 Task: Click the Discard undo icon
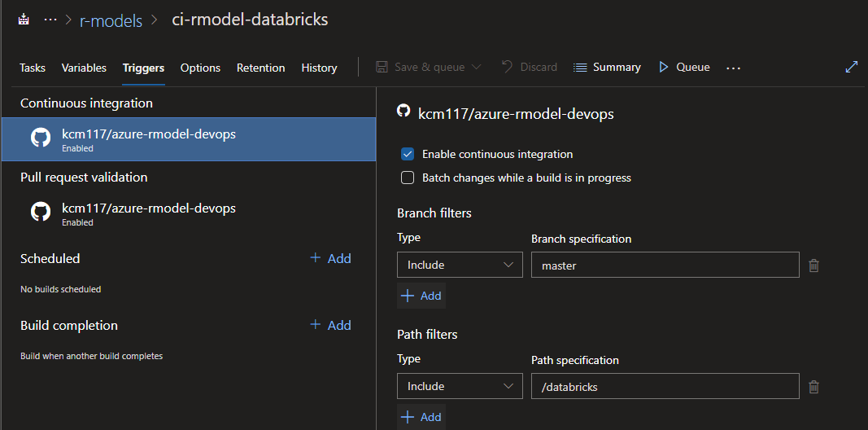tap(507, 67)
